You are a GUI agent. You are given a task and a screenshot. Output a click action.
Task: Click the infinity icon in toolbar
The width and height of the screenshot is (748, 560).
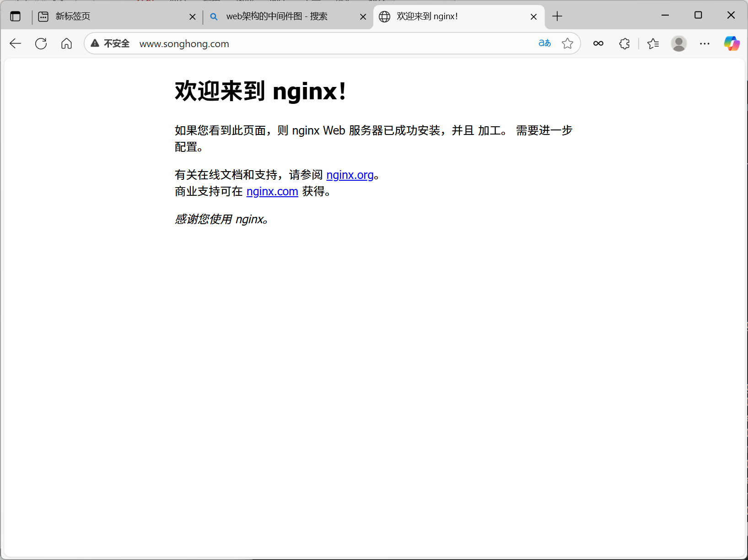(x=598, y=43)
